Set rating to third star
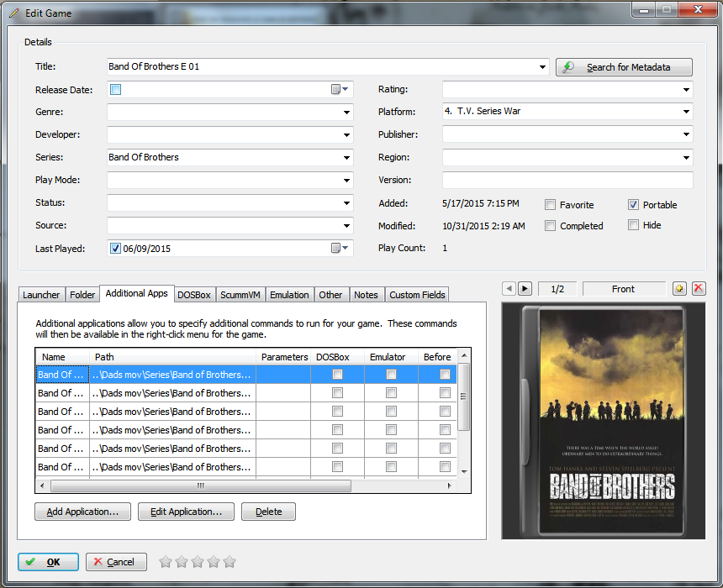 click(198, 562)
